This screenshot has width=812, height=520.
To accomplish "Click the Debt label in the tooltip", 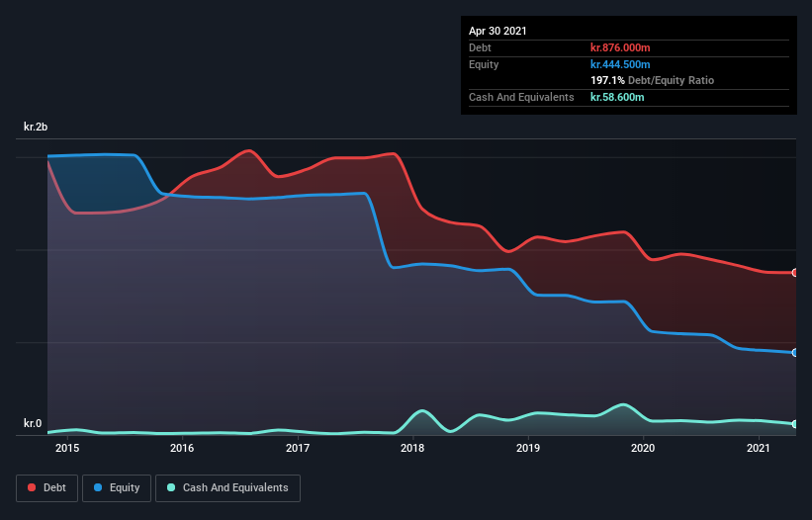I will (480, 47).
